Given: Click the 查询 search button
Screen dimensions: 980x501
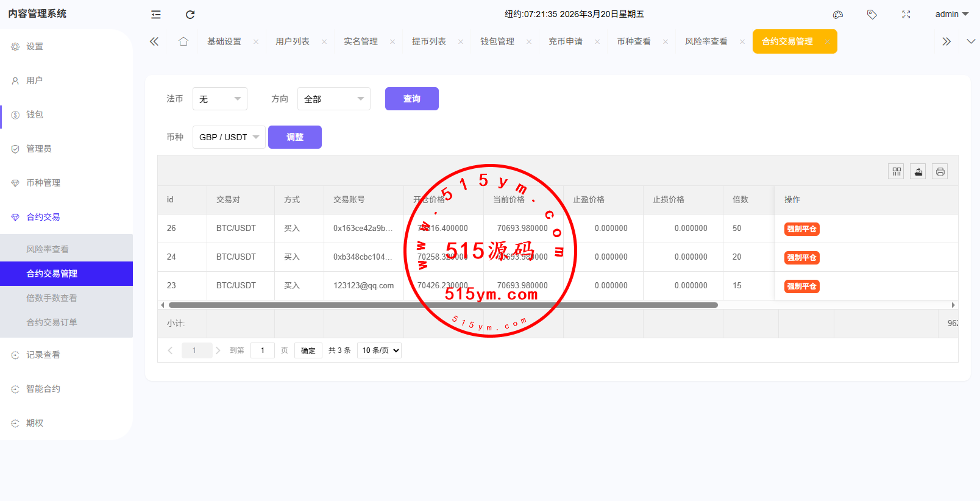Looking at the screenshot, I should point(411,99).
